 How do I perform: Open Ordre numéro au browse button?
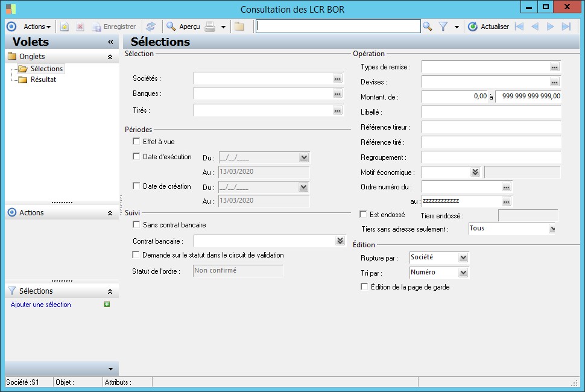[506, 201]
